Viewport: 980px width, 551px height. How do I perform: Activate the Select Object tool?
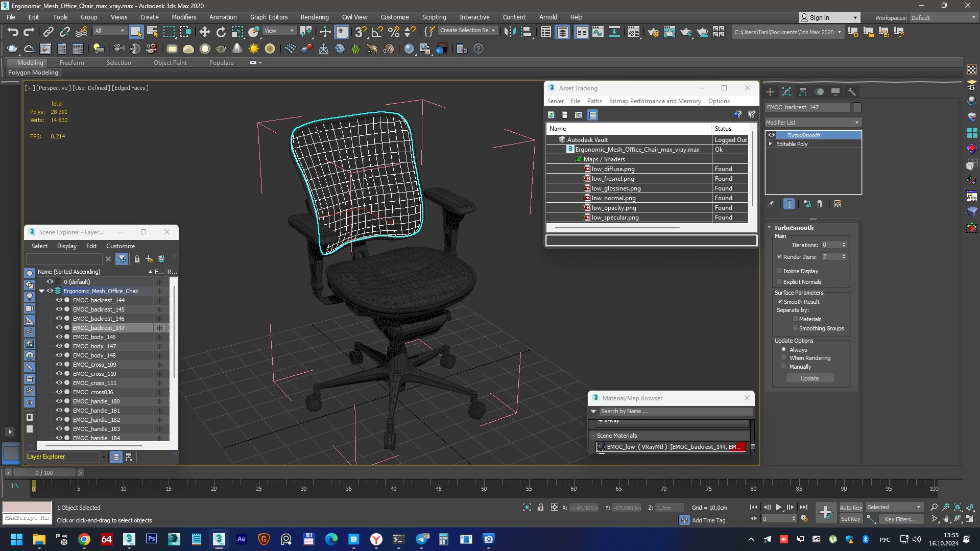(136, 32)
